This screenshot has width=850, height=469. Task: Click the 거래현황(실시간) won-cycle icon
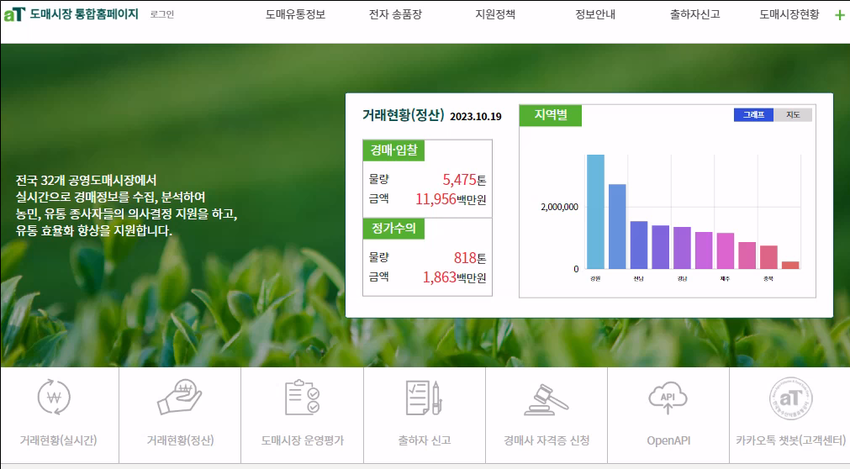pyautogui.click(x=54, y=397)
